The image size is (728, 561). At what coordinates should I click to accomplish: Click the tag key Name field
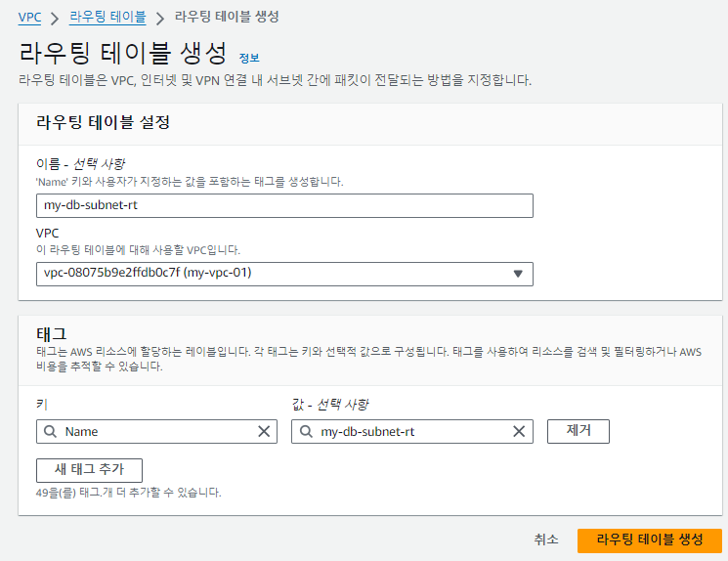(156, 431)
